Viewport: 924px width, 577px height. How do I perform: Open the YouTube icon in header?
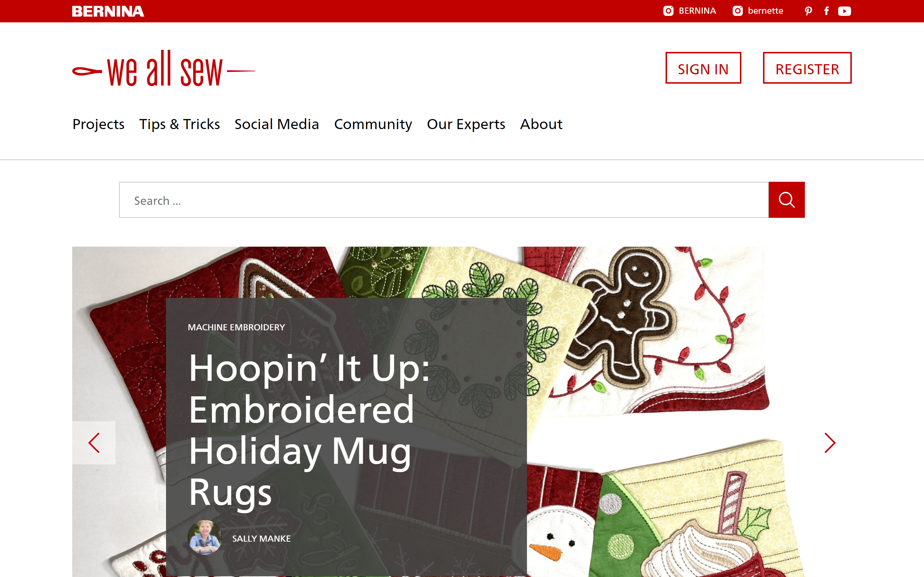[x=845, y=11]
